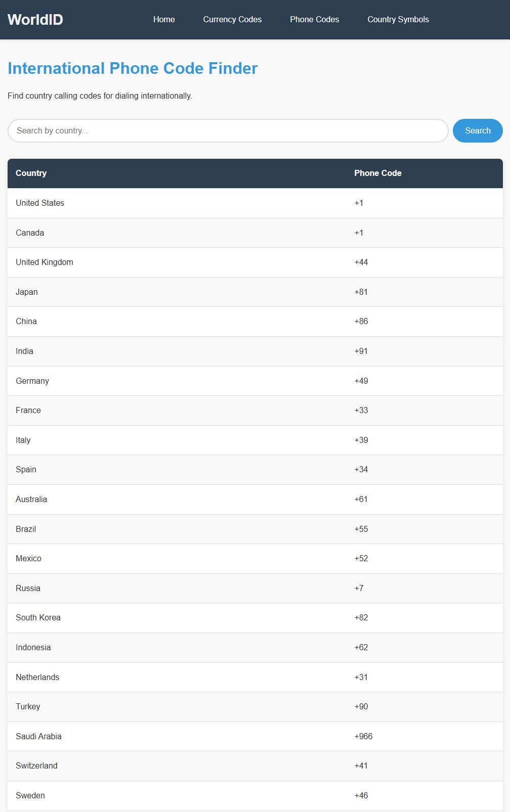The width and height of the screenshot is (510, 812).
Task: Click Saudi Arabia's +966 code
Action: [x=363, y=737]
